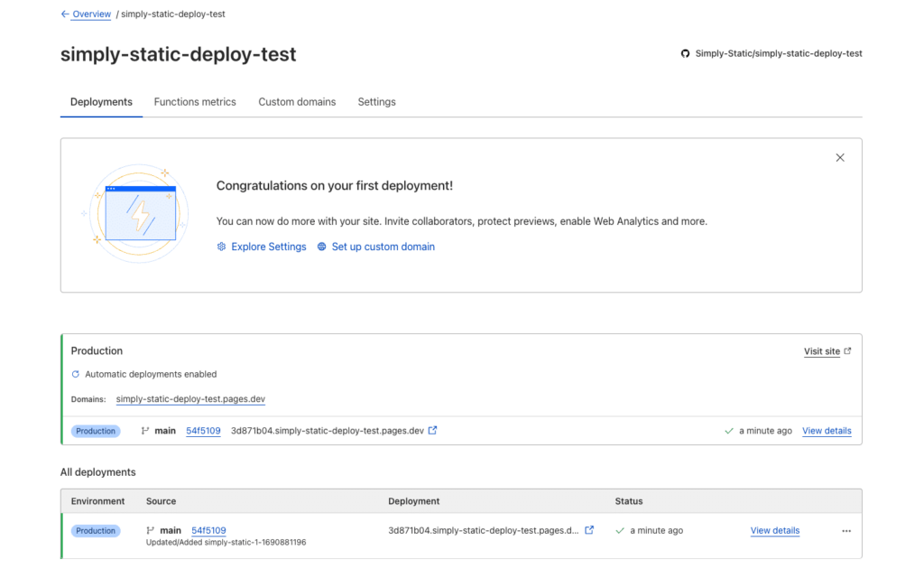Click View details in the Production card
924x578 pixels.
827,431
